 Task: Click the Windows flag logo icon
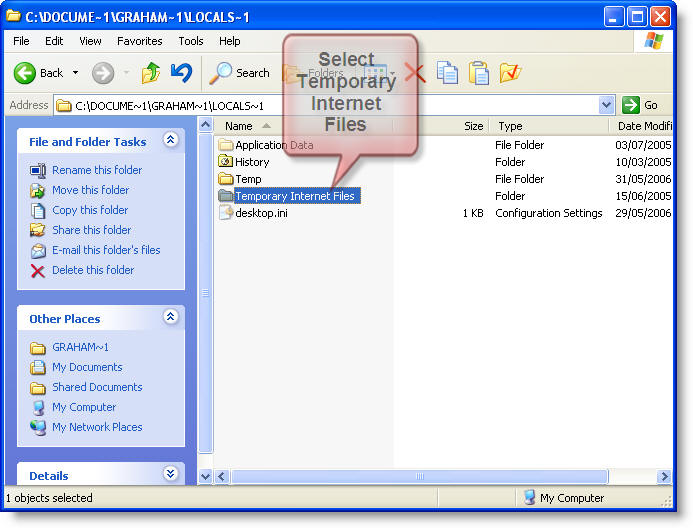click(x=654, y=41)
